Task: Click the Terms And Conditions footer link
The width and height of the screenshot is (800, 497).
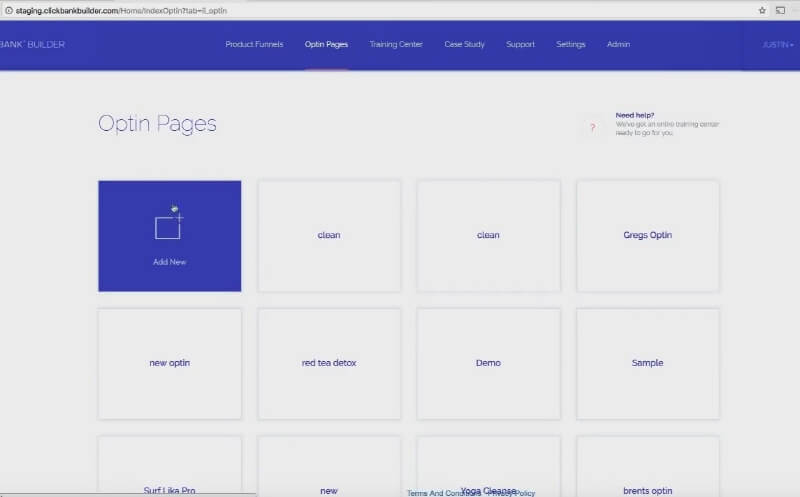Action: tap(443, 493)
